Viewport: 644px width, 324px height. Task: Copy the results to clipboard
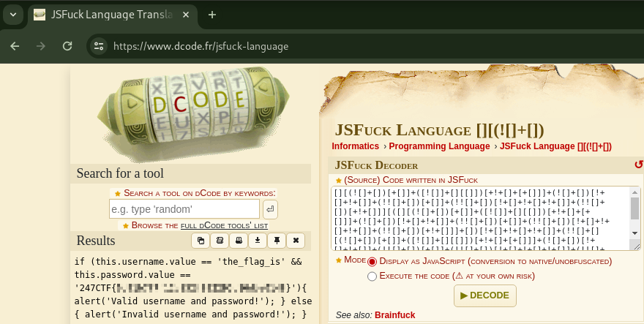pos(201,241)
